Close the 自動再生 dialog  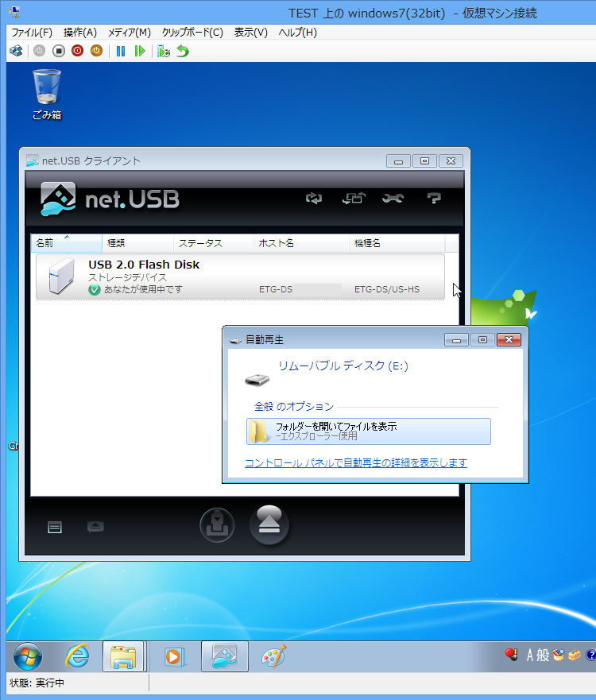coord(509,340)
